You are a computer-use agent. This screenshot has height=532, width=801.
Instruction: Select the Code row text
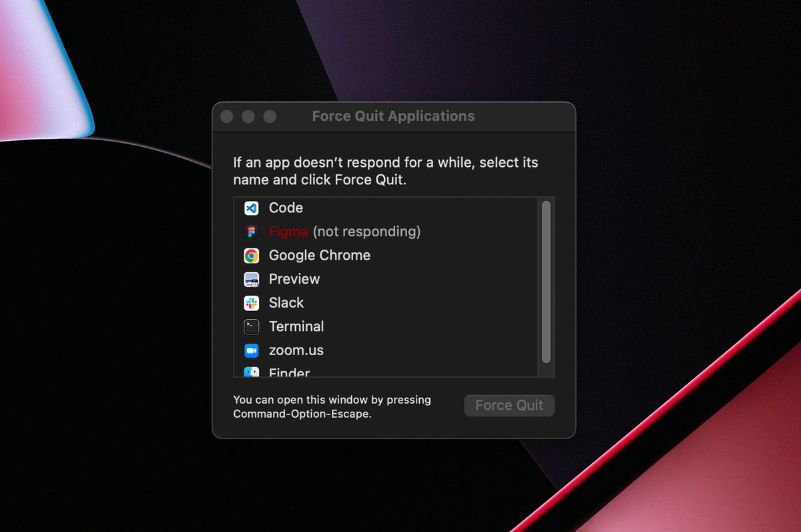point(286,208)
